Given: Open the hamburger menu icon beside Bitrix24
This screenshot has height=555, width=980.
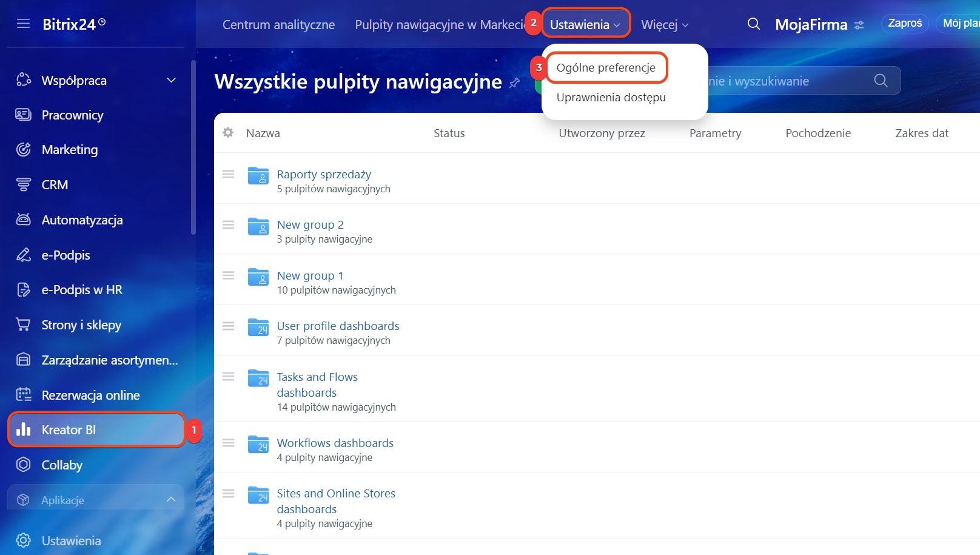Looking at the screenshot, I should coord(23,24).
